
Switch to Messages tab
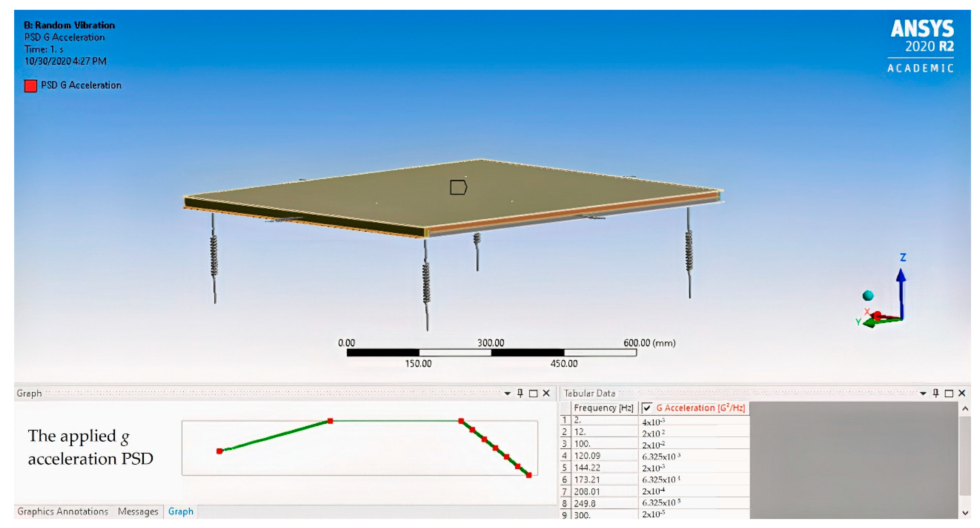[138, 511]
